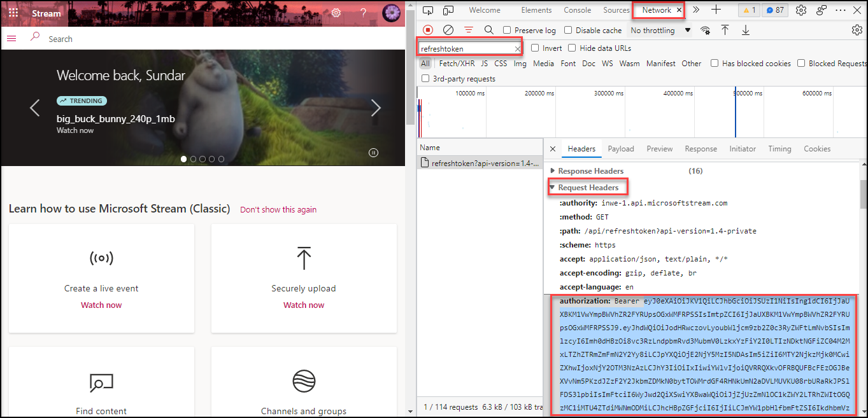868x418 pixels.
Task: Open the network search magnifier
Action: [x=488, y=30]
